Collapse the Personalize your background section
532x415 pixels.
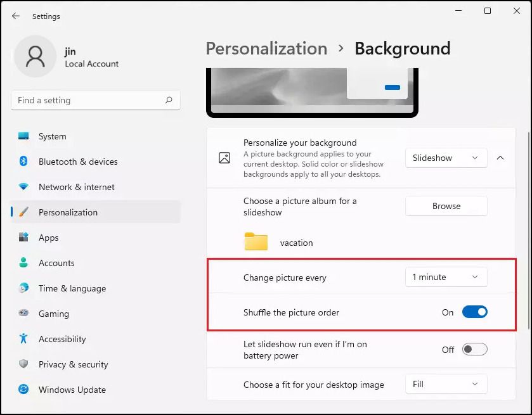(500, 158)
